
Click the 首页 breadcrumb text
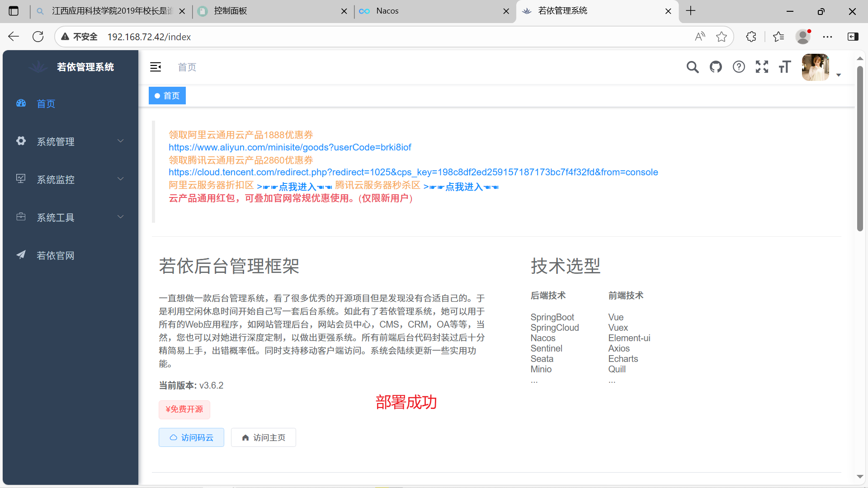tap(187, 67)
